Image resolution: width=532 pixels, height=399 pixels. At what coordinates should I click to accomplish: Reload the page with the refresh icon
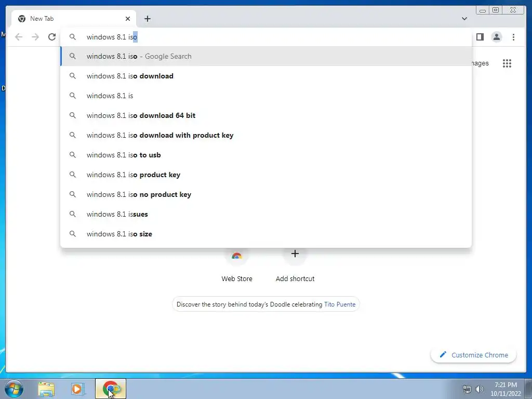(x=52, y=37)
